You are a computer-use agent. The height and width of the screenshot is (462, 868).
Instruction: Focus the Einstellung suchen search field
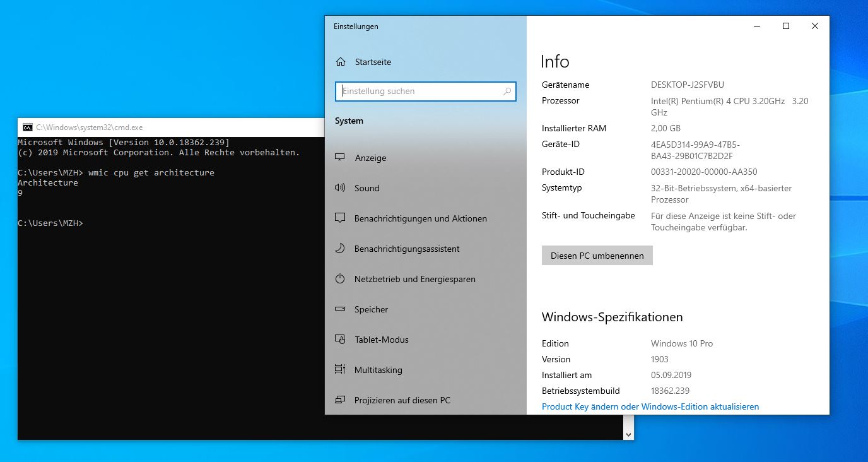point(426,92)
